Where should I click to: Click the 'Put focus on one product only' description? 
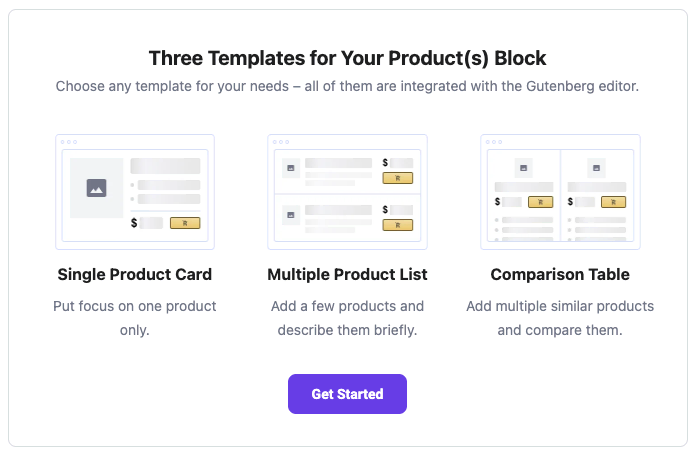[135, 317]
